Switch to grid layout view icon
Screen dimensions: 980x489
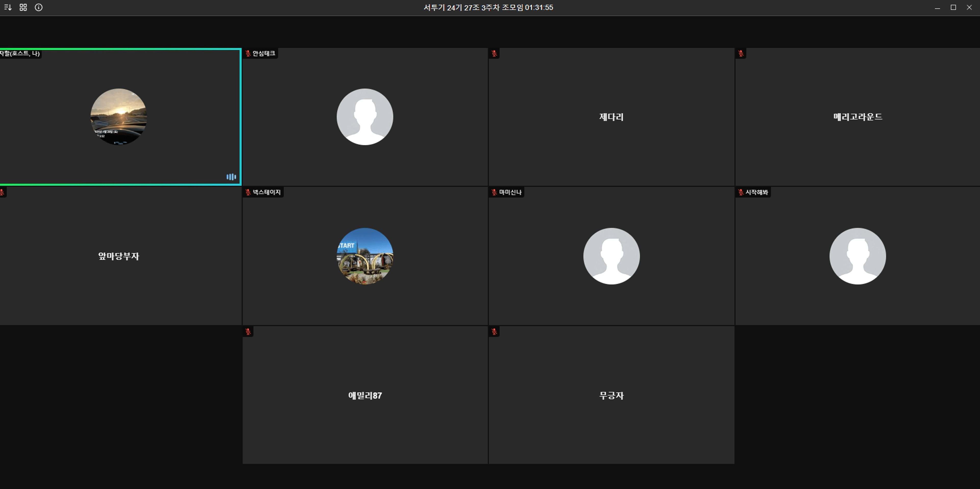point(23,7)
